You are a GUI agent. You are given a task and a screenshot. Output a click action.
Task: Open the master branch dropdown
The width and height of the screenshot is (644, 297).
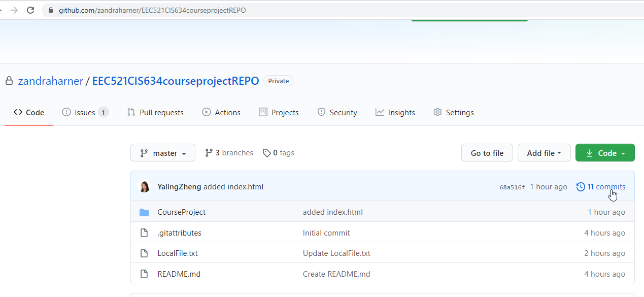[x=162, y=152]
